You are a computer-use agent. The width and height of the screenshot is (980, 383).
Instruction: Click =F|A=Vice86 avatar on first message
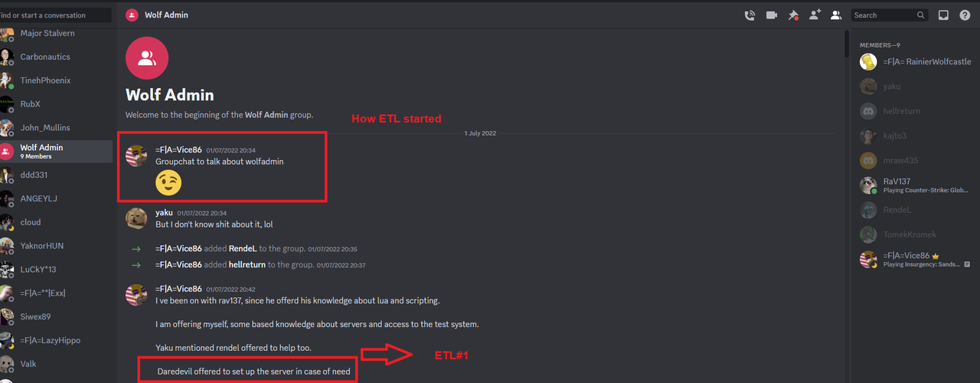136,155
